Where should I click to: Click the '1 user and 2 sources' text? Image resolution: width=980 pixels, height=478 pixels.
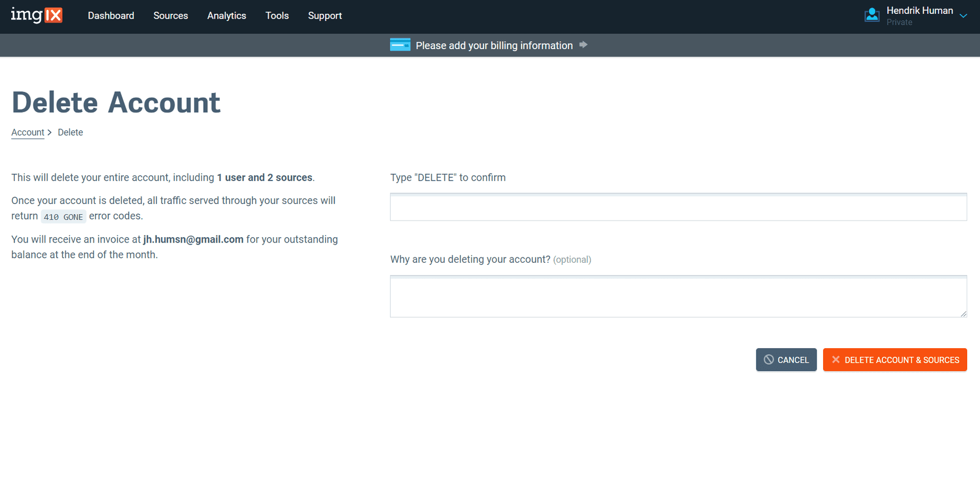point(265,177)
